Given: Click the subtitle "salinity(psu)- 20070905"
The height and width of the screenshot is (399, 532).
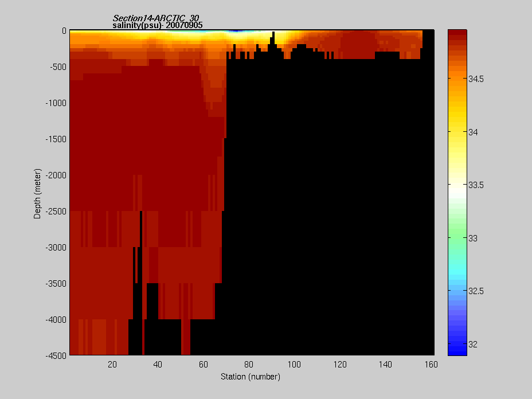Looking at the screenshot, I should (158, 25).
